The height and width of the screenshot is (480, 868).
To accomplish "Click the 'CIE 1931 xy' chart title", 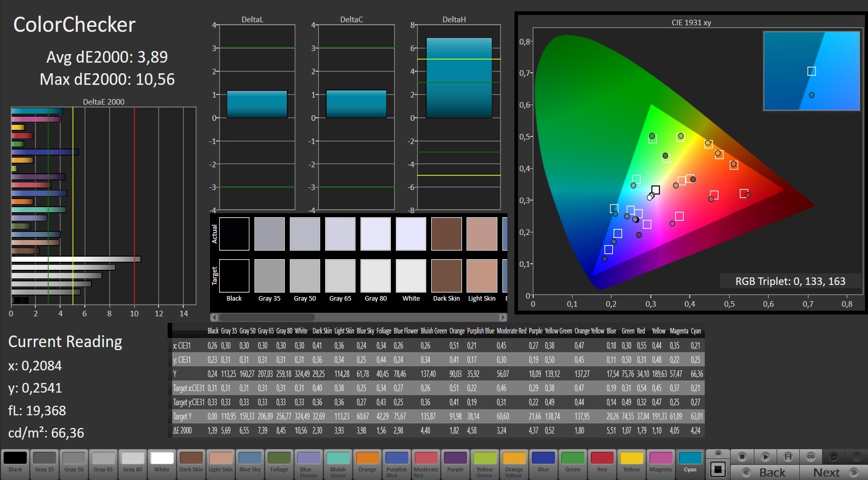I will point(691,22).
